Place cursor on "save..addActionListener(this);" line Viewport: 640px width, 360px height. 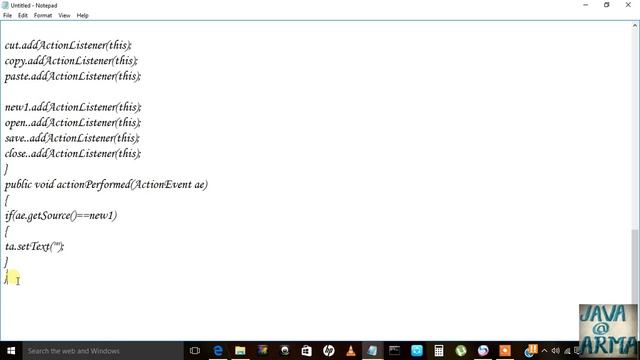click(72, 138)
